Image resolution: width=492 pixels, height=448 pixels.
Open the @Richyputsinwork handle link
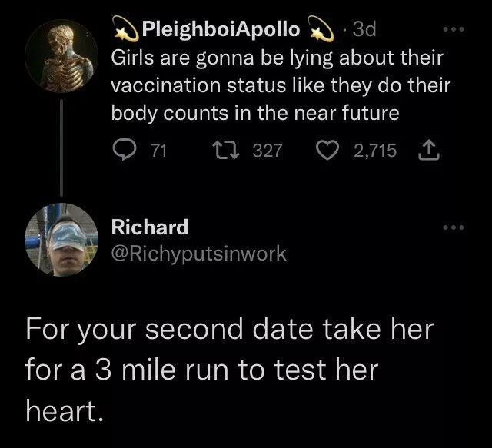coord(199,253)
